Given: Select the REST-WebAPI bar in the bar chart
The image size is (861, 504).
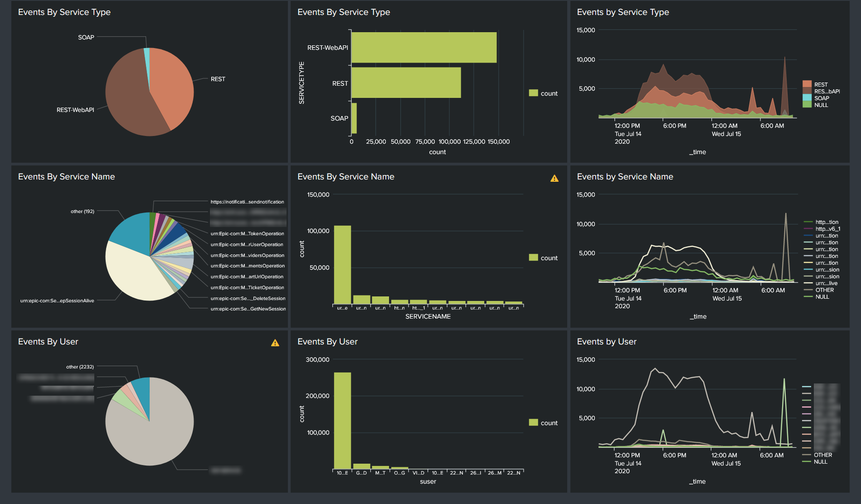Looking at the screenshot, I should tap(423, 48).
